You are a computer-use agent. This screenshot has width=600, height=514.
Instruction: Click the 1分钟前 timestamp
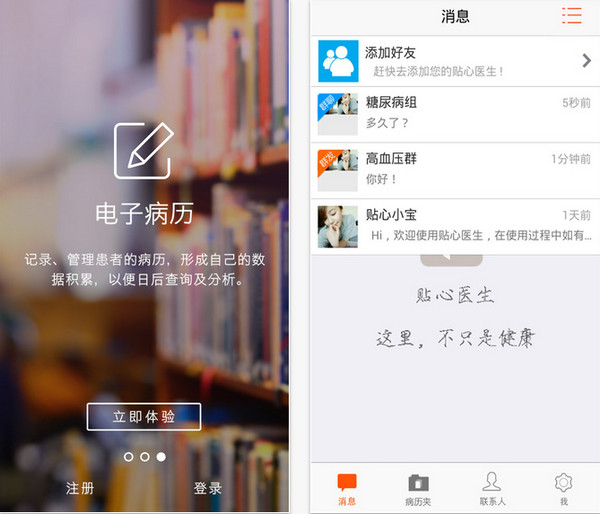click(x=571, y=159)
